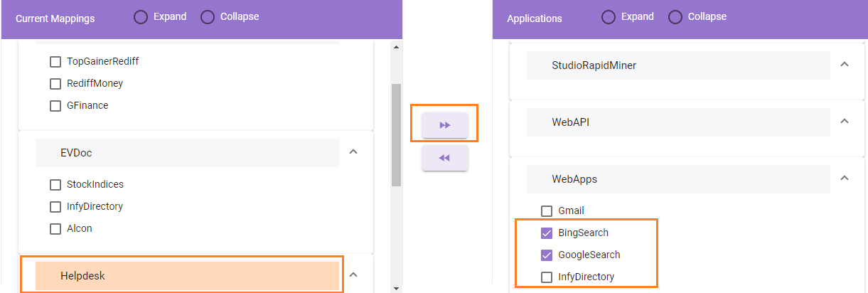This screenshot has width=868, height=293.
Task: Select the highlighted Helpdesk group header
Action: click(187, 275)
